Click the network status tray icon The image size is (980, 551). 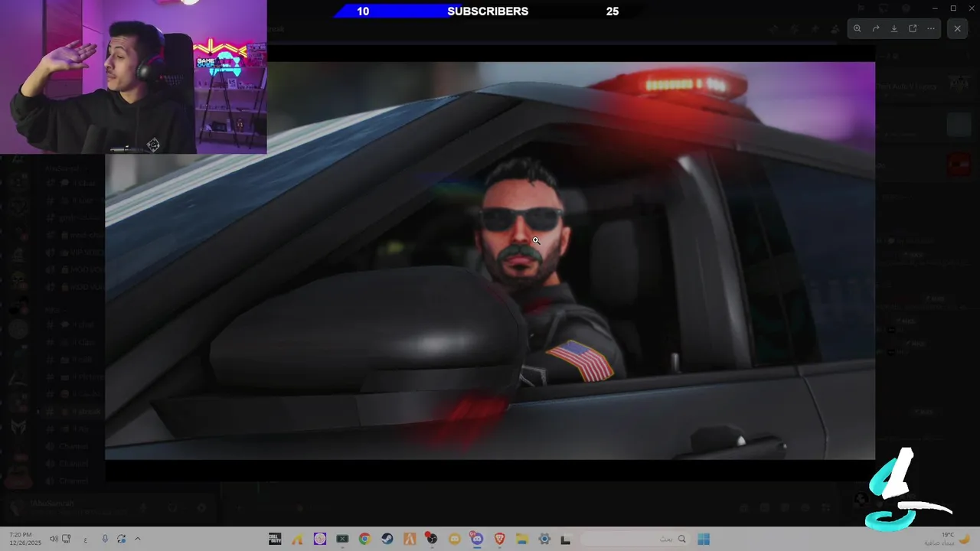pos(67,539)
